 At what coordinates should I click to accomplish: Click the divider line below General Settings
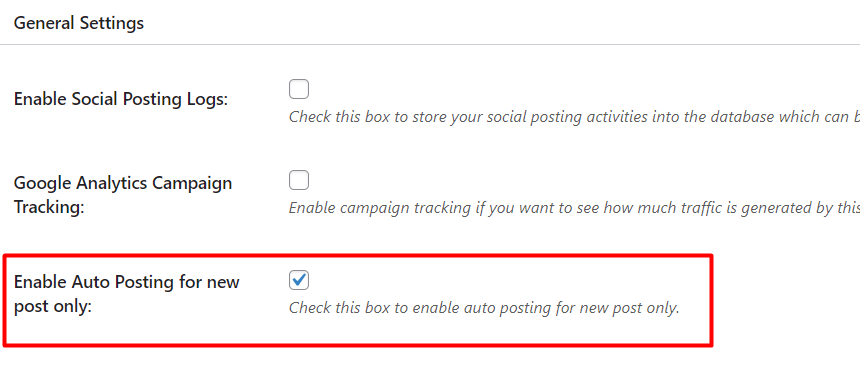(x=430, y=44)
